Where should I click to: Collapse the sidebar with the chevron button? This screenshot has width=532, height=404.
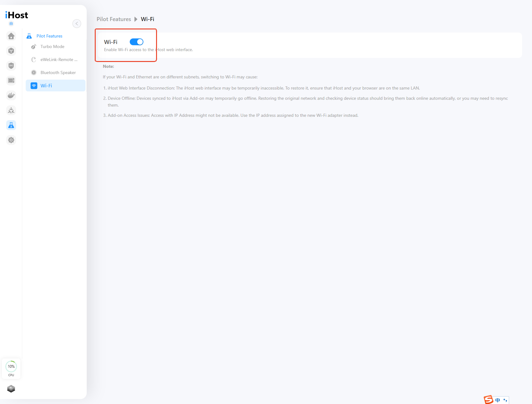pyautogui.click(x=77, y=24)
